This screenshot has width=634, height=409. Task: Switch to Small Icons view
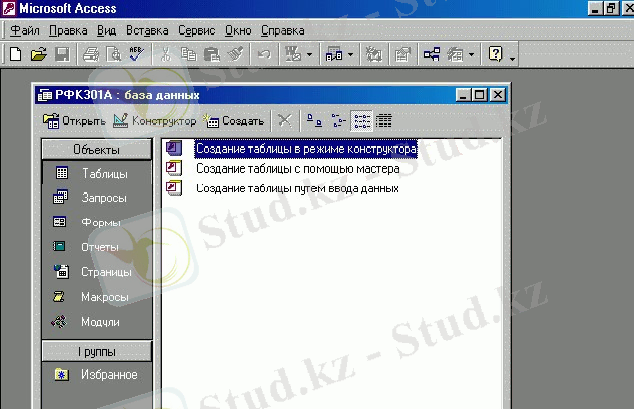[338, 120]
